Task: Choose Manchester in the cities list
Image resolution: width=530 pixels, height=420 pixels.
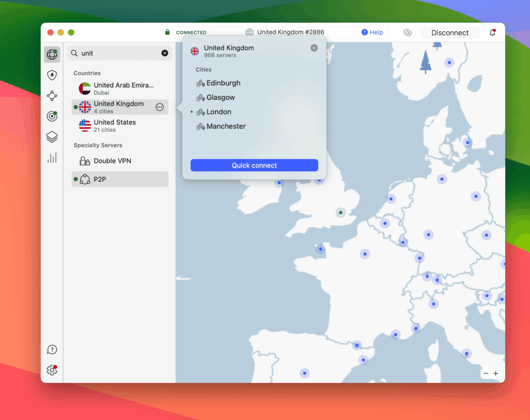Action: (x=226, y=126)
